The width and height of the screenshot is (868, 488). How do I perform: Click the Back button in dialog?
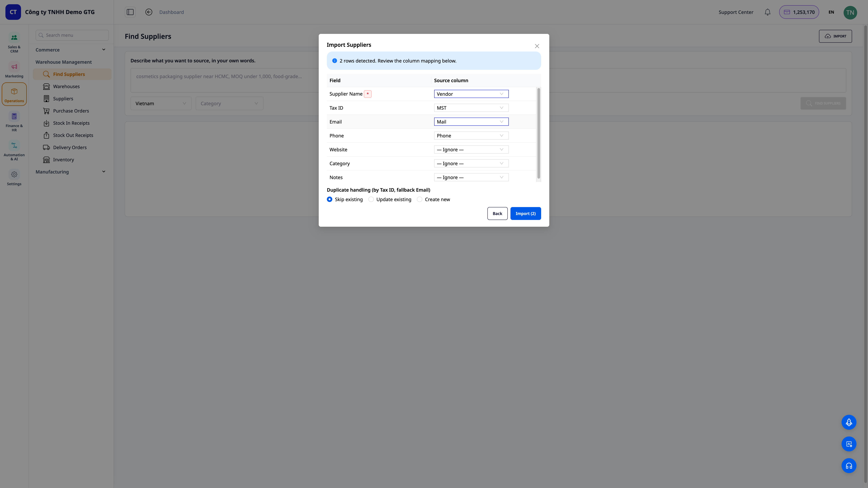point(497,213)
